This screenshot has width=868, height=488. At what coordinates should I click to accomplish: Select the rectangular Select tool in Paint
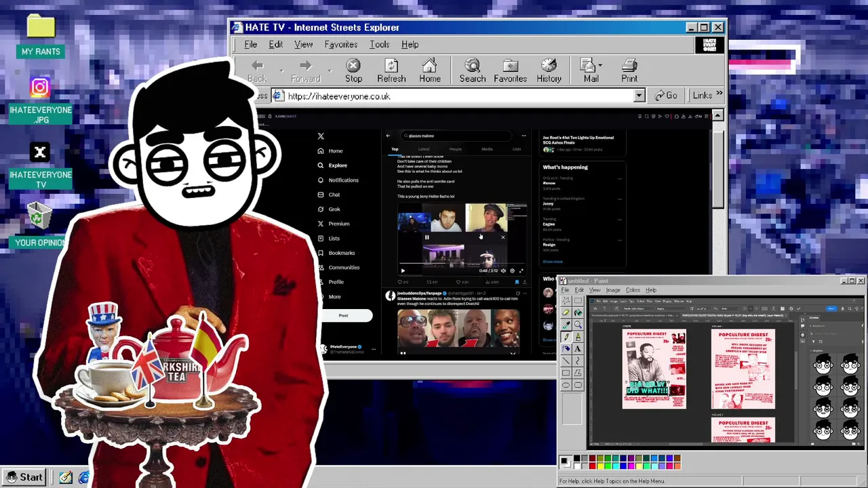point(578,300)
